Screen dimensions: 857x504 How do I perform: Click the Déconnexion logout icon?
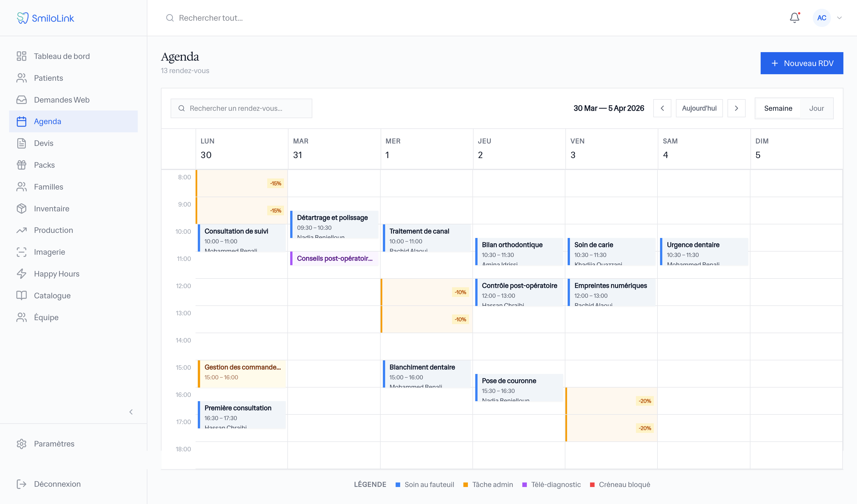(22, 484)
